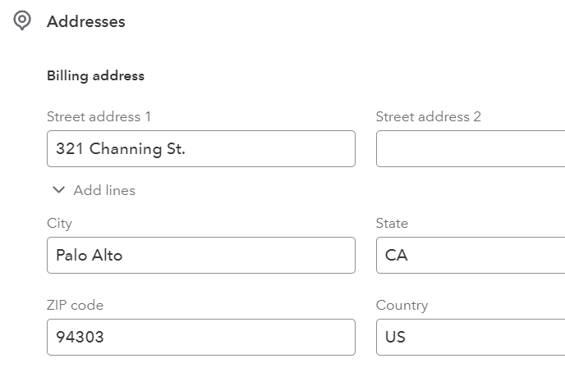Click the ZIP code label text
The width and height of the screenshot is (565, 372).
tap(75, 305)
